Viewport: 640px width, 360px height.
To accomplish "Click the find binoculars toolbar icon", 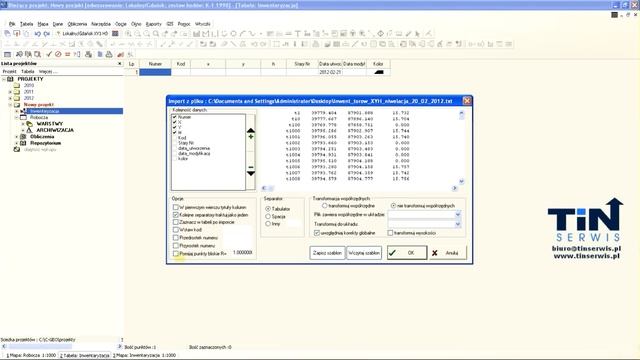I will [19, 54].
